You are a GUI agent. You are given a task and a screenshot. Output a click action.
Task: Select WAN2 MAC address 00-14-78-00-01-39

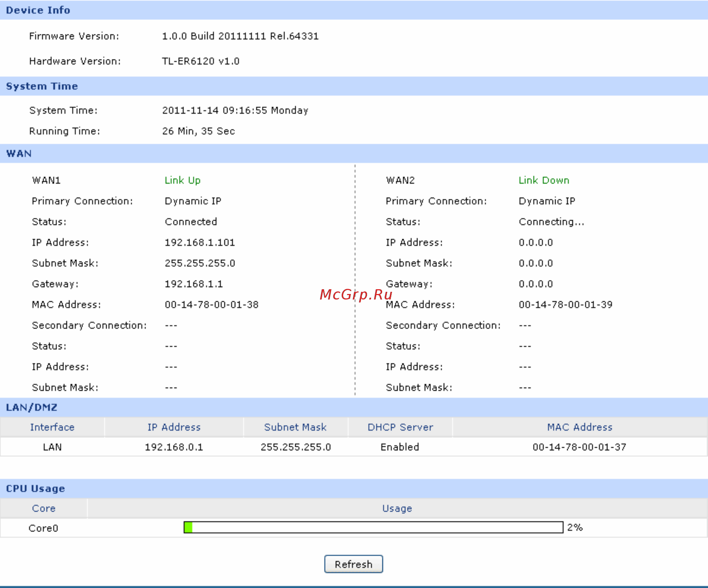click(565, 305)
